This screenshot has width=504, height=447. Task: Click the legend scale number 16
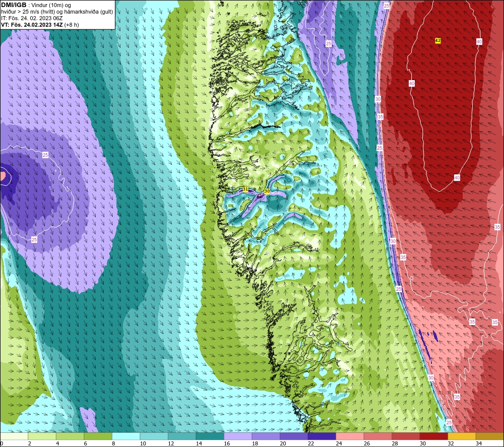click(227, 443)
